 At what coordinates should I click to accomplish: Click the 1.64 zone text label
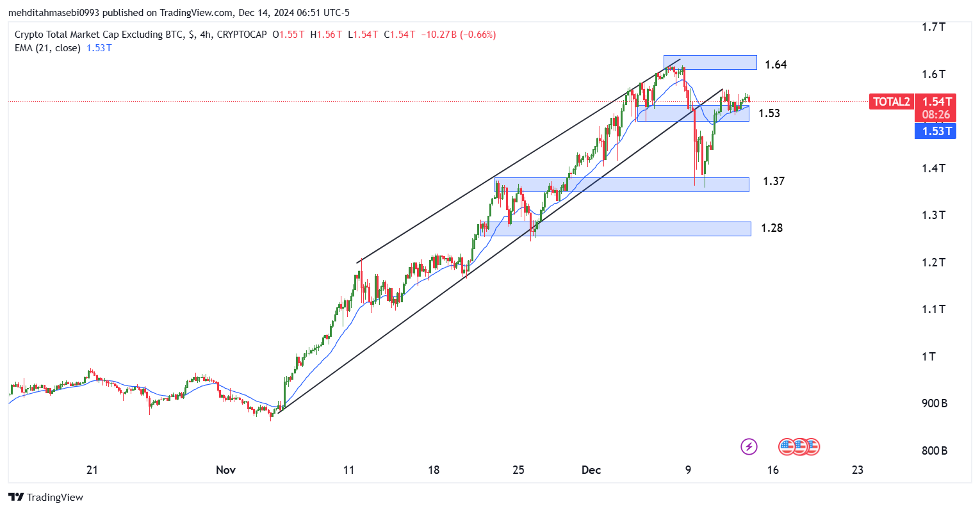tap(776, 65)
